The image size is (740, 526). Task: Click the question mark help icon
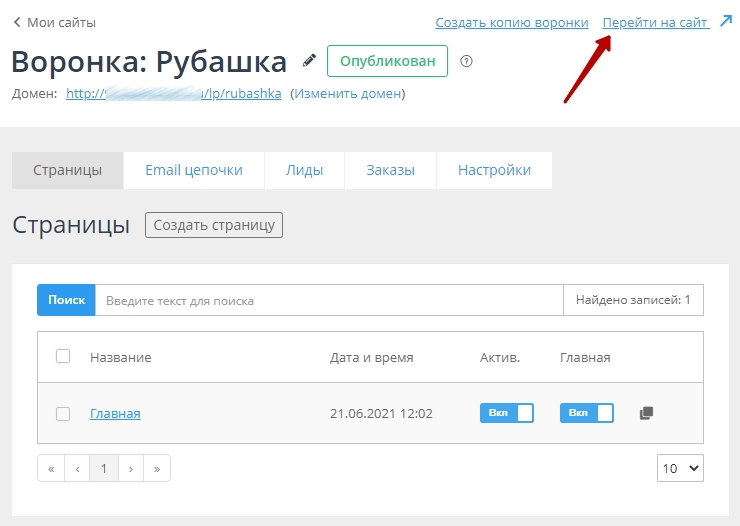466,61
